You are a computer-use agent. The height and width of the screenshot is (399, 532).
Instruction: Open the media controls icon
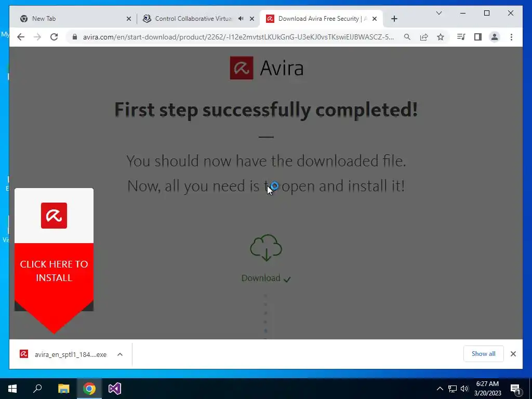[x=461, y=37]
